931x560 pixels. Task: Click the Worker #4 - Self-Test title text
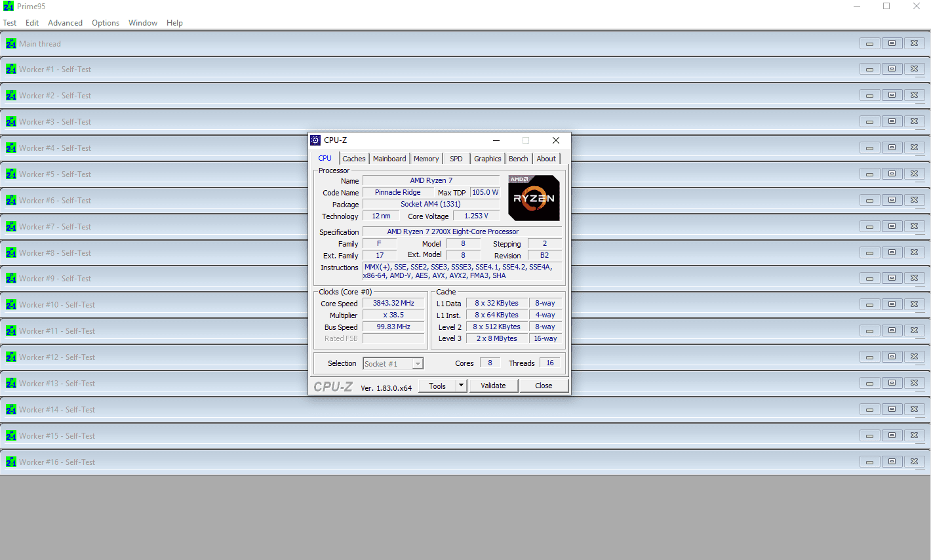pos(55,148)
